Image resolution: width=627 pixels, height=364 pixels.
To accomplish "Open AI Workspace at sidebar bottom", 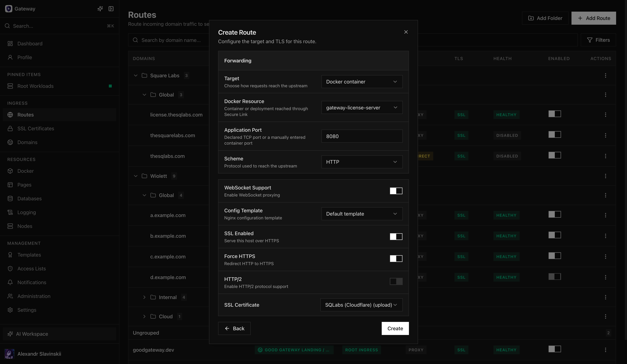I will click(60, 334).
